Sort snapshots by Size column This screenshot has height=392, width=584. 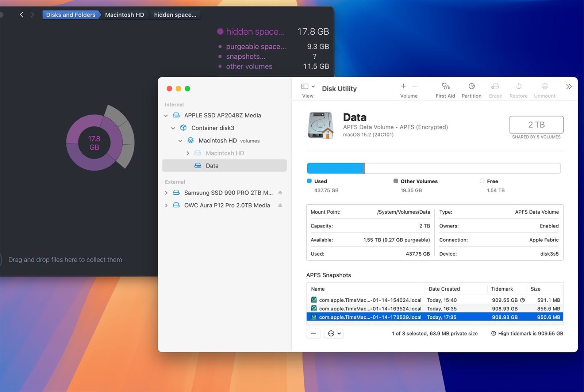coord(545,289)
